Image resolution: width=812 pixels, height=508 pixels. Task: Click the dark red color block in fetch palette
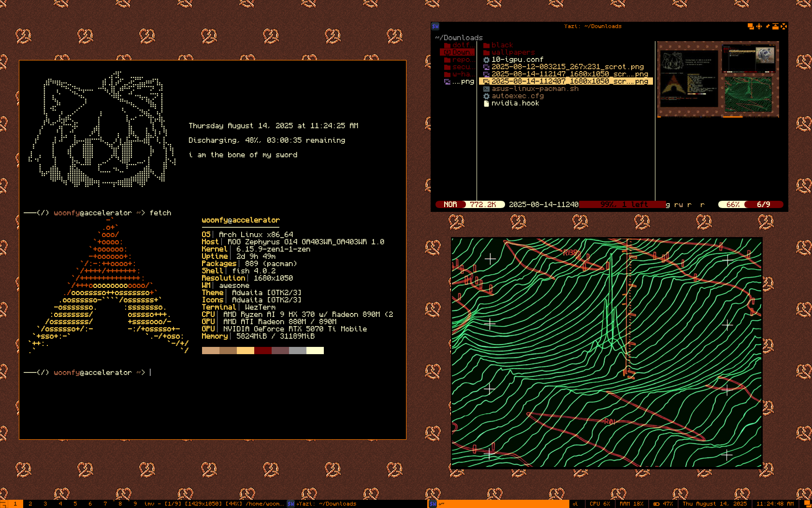263,350
